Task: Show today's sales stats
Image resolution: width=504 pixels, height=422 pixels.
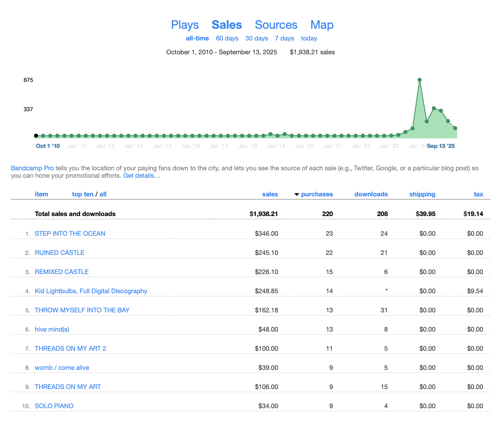Action: point(309,38)
